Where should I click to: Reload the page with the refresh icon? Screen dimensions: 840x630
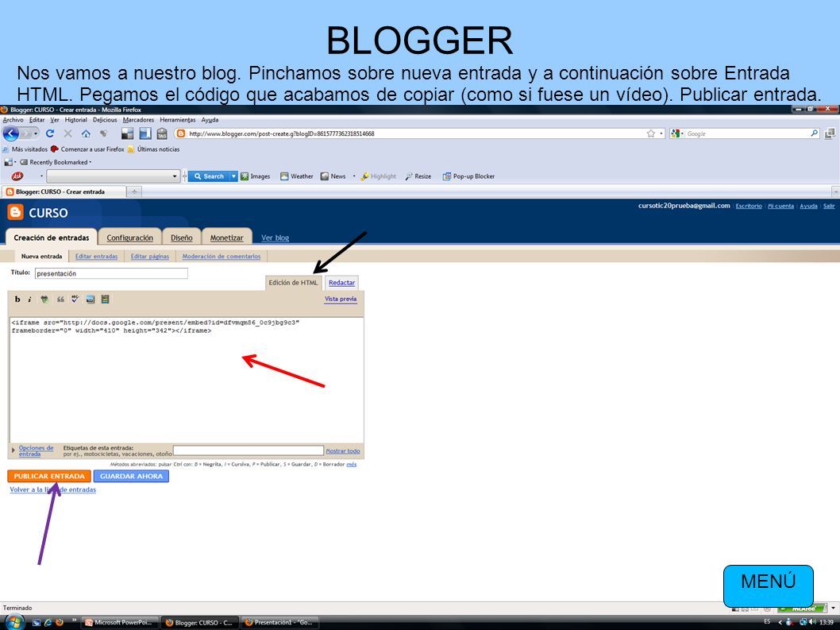[50, 133]
